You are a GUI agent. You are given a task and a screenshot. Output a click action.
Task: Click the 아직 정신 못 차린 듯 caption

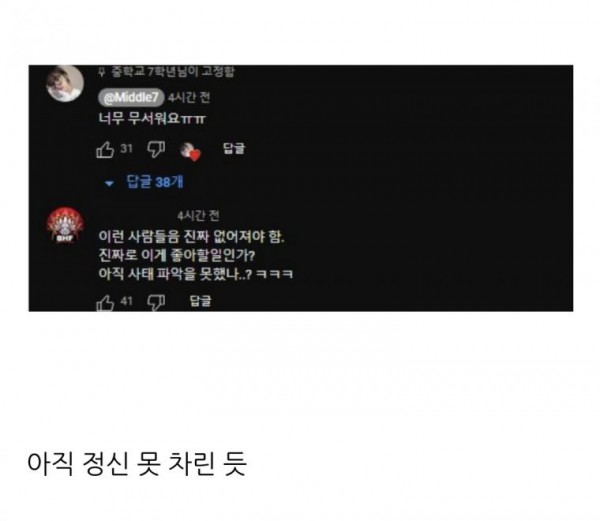point(137,463)
